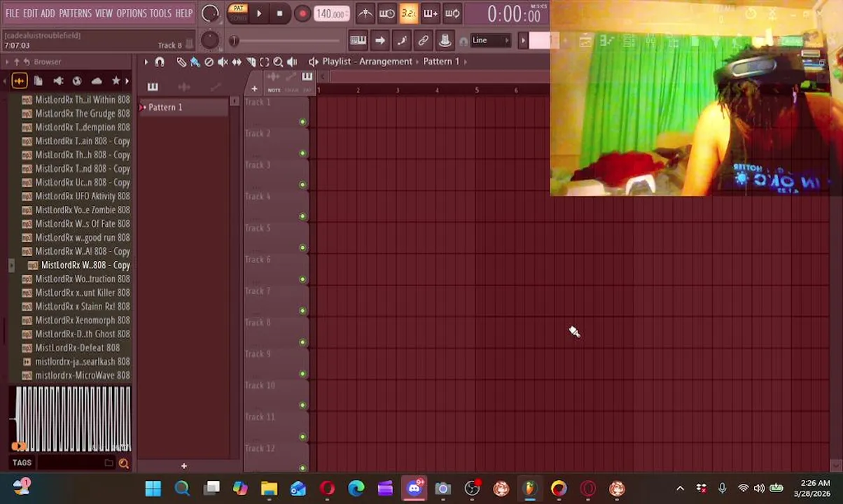Viewport: 843px width, 504px height.
Task: Select the Slice tool in playlist toolbar
Action: [x=251, y=62]
